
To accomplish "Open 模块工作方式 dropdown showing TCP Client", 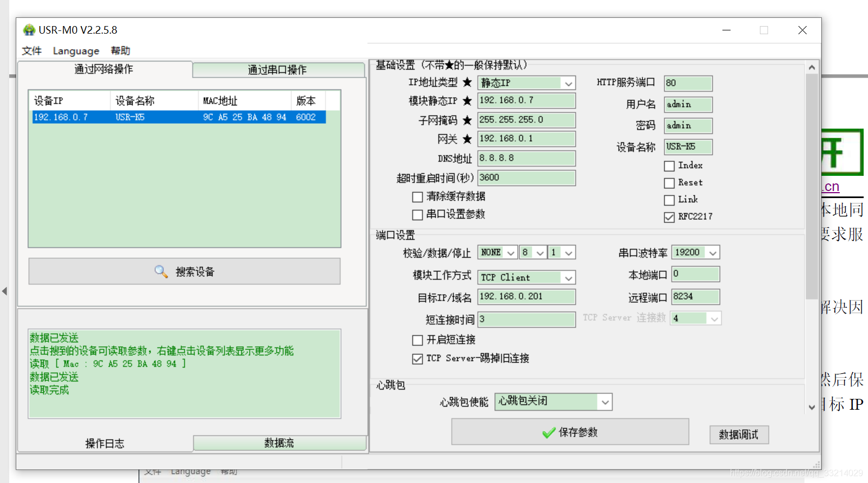I will pos(526,277).
